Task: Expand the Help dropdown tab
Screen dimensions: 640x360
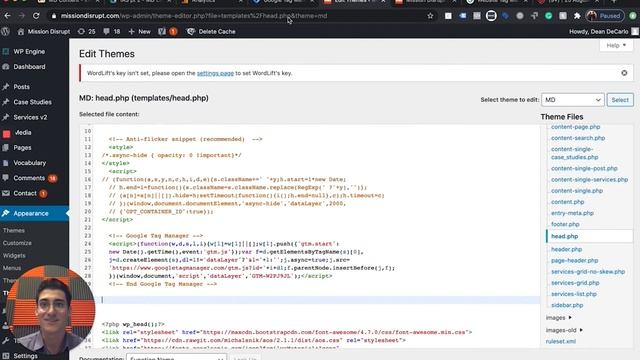Action: point(616,45)
